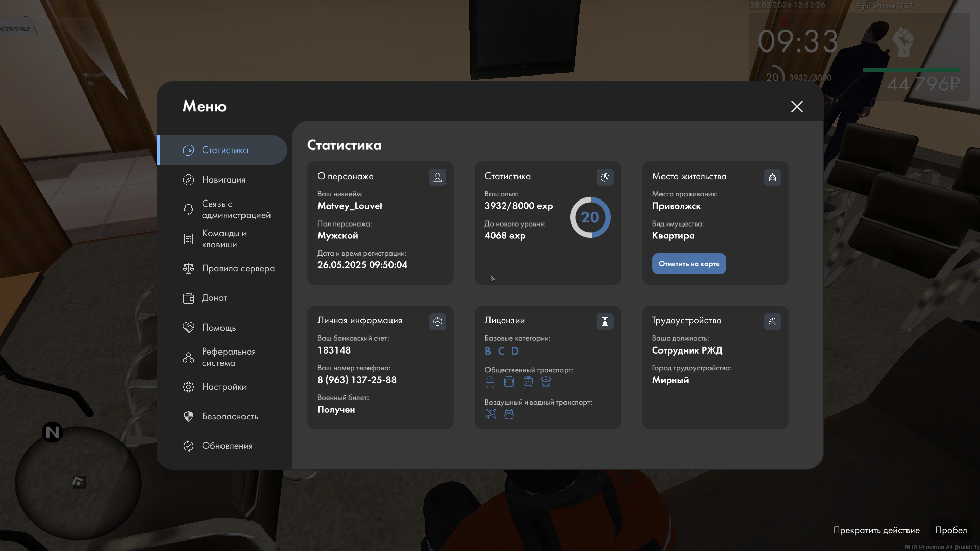Click the boat license icon
This screenshot has width=980, height=551.
tap(509, 414)
